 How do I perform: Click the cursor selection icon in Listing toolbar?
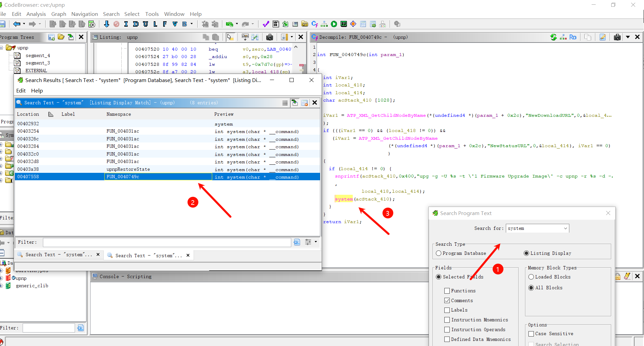(230, 37)
